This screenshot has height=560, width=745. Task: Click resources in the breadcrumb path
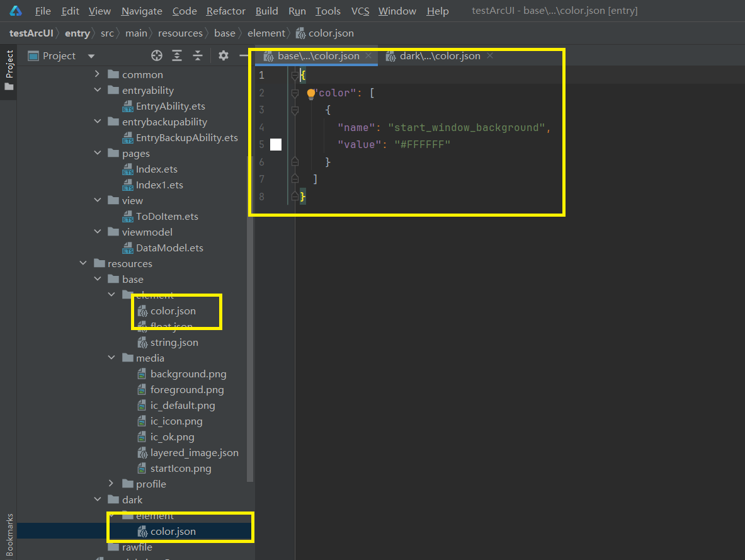pos(180,33)
